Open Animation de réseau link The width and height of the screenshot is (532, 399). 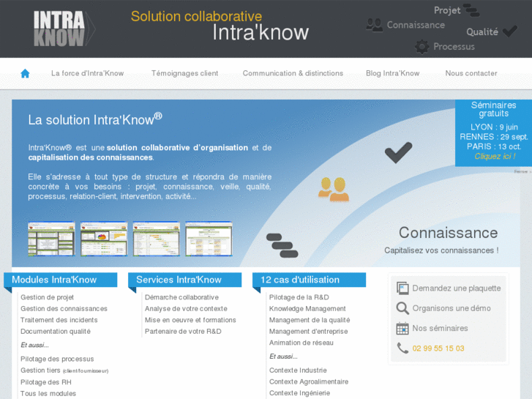point(301,343)
